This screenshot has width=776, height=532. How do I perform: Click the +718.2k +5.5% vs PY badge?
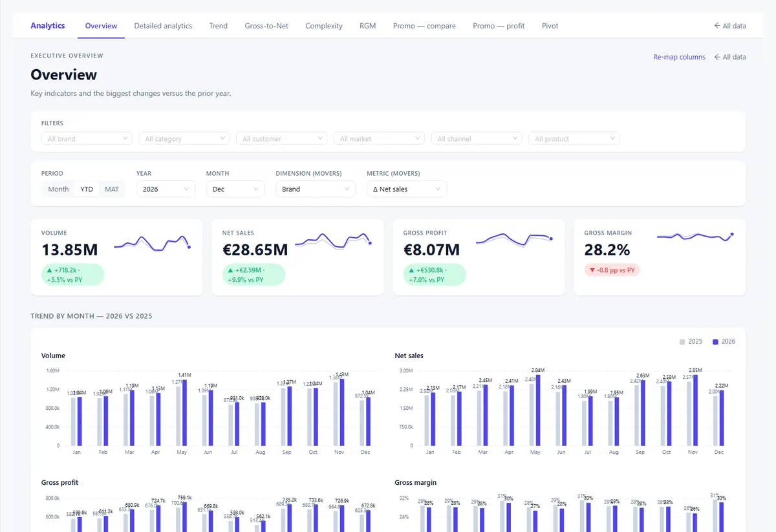pos(72,275)
